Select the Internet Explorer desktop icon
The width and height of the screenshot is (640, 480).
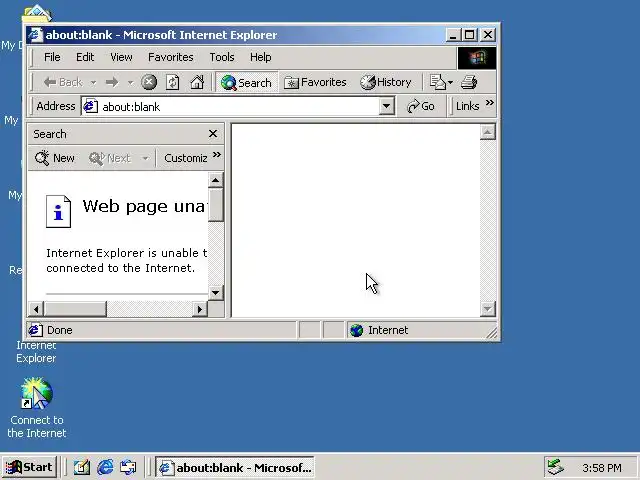[36, 352]
